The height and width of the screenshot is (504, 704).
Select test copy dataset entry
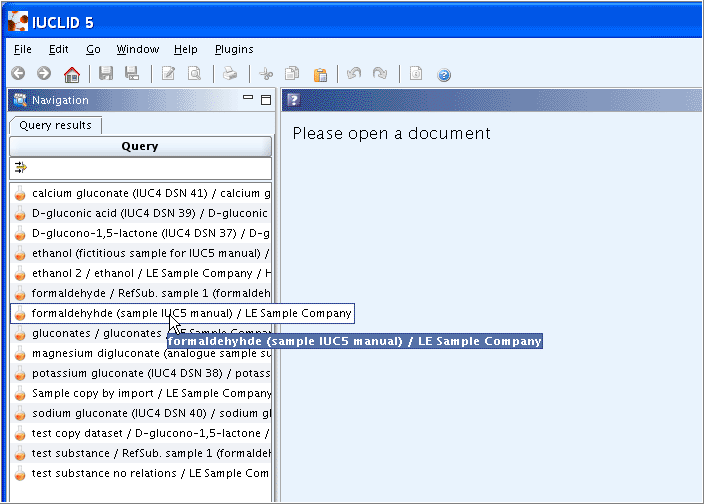141,434
